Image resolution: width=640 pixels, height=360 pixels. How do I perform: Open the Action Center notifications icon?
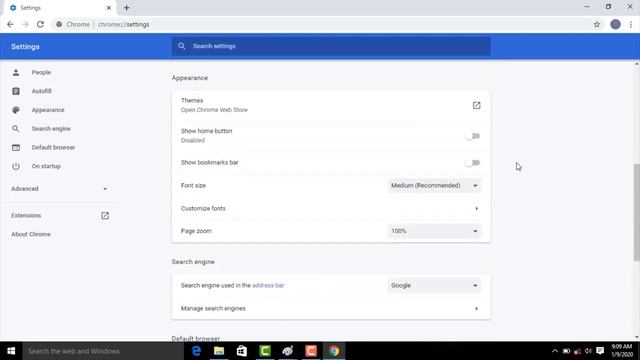click(600, 351)
